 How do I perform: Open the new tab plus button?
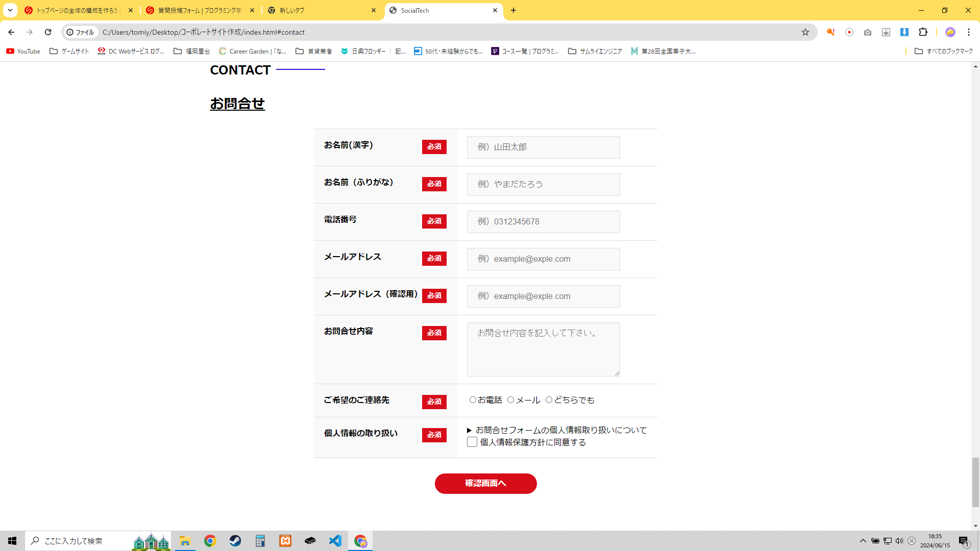coord(513,10)
